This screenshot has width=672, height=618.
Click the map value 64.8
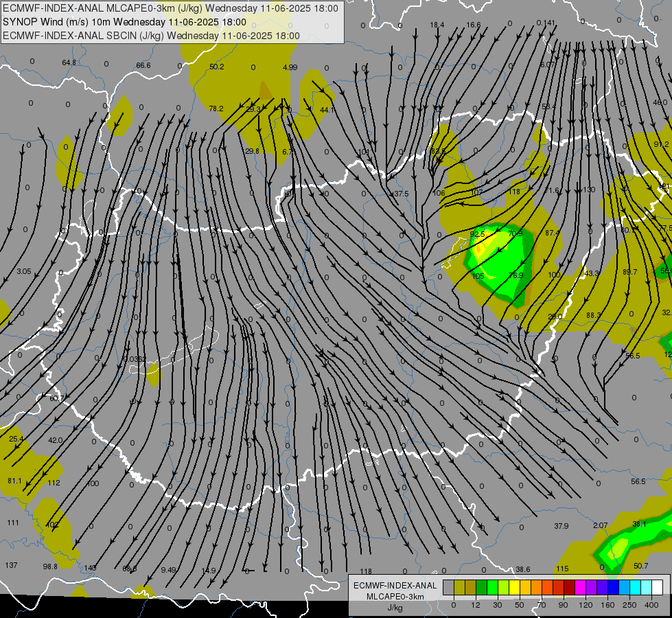pyautogui.click(x=69, y=62)
